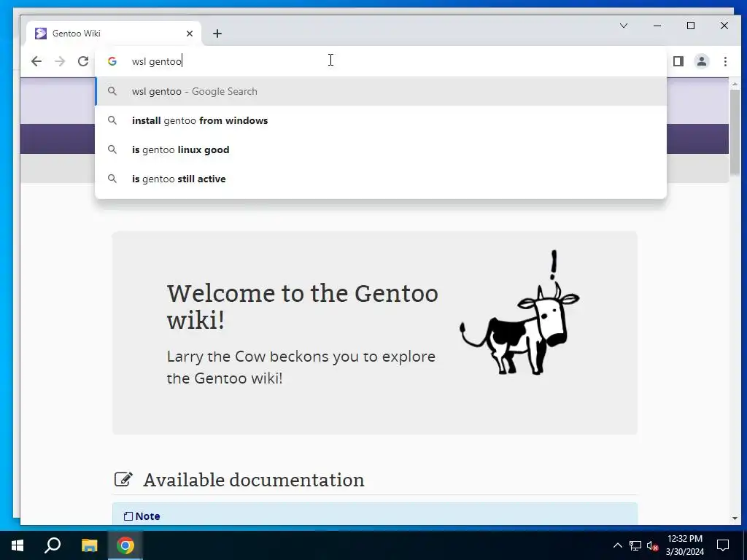
Task: Open the notification center icon
Action: tap(723, 545)
